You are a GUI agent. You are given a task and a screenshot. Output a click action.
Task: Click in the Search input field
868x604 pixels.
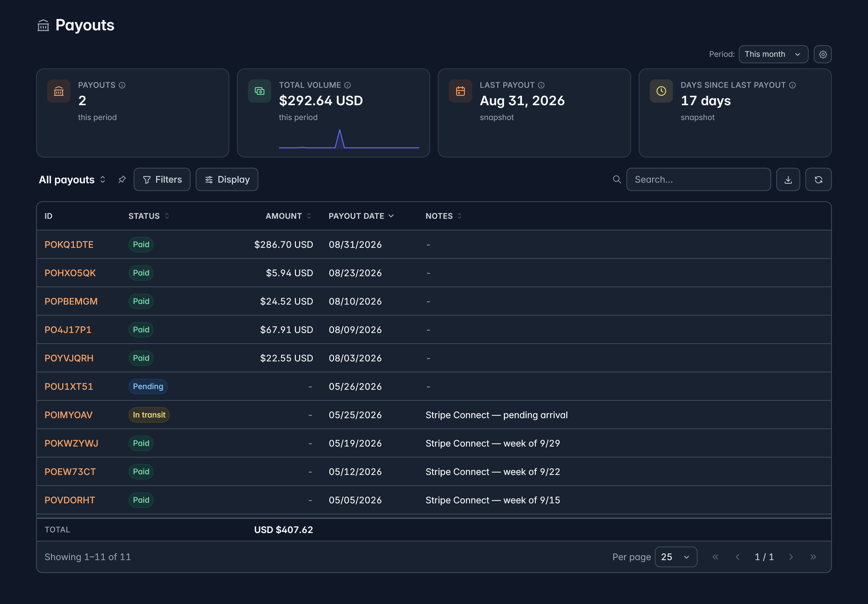698,179
